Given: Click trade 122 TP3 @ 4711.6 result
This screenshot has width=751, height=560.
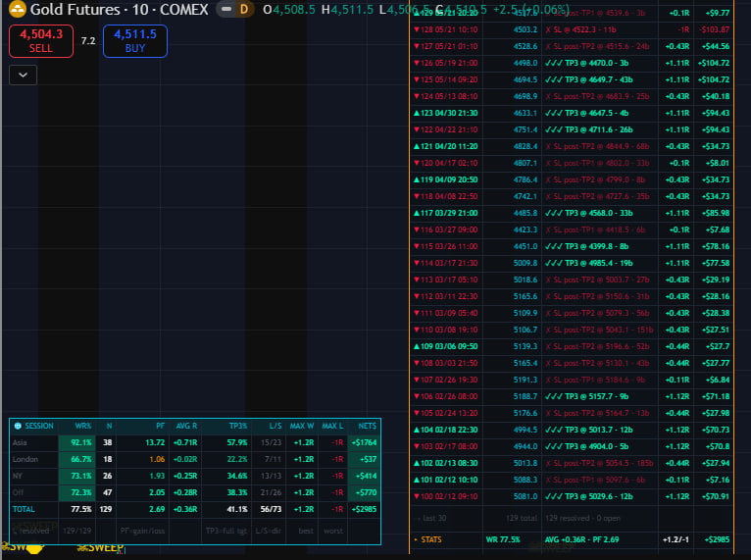Looking at the screenshot, I should pyautogui.click(x=588, y=129).
